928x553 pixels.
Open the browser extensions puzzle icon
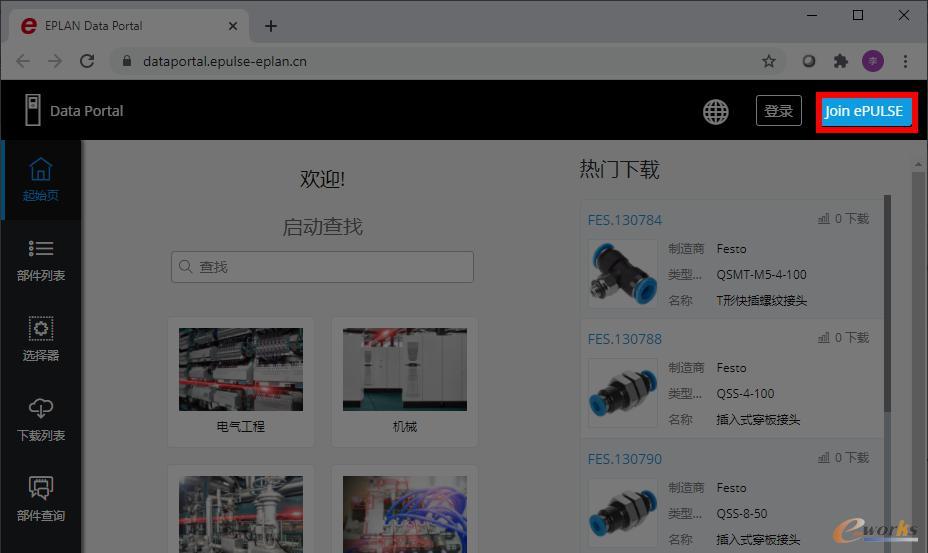[840, 61]
